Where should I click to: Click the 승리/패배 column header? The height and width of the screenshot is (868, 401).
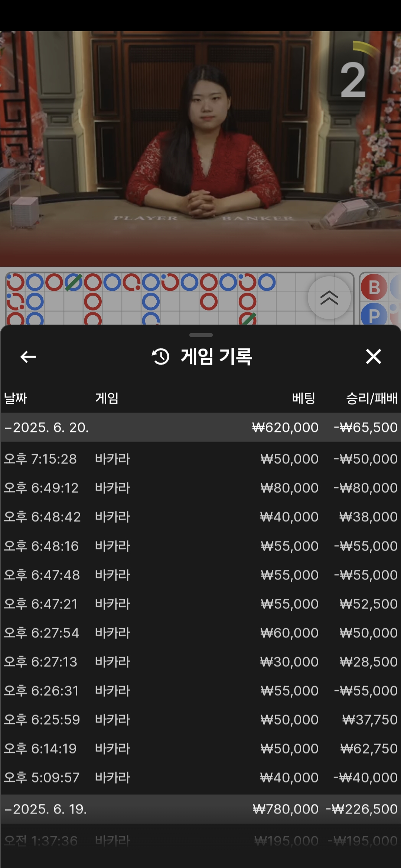click(x=371, y=398)
